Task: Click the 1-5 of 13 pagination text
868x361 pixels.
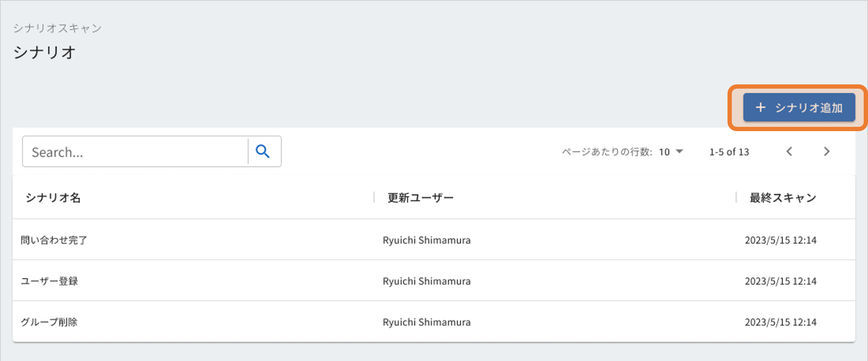Action: pos(729,152)
